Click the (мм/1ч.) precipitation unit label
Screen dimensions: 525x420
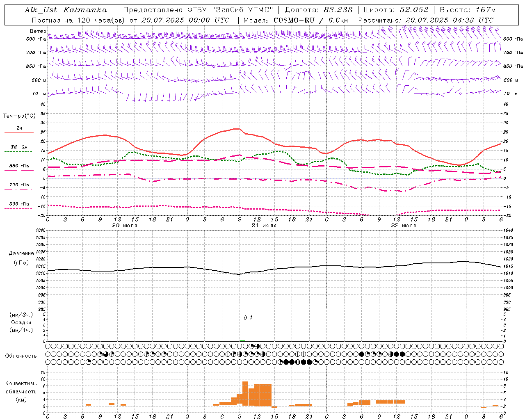tap(21, 330)
